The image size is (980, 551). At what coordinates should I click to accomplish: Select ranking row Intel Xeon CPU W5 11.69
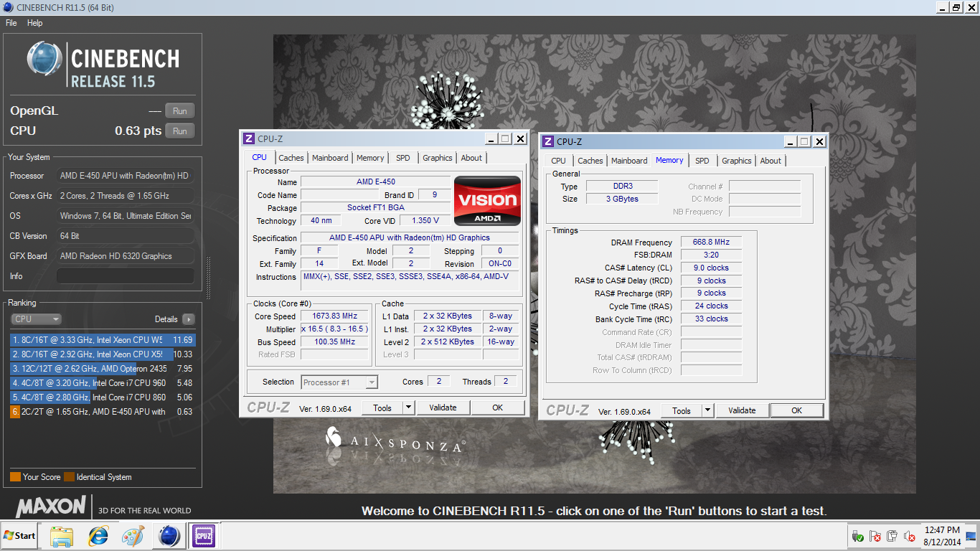(103, 340)
